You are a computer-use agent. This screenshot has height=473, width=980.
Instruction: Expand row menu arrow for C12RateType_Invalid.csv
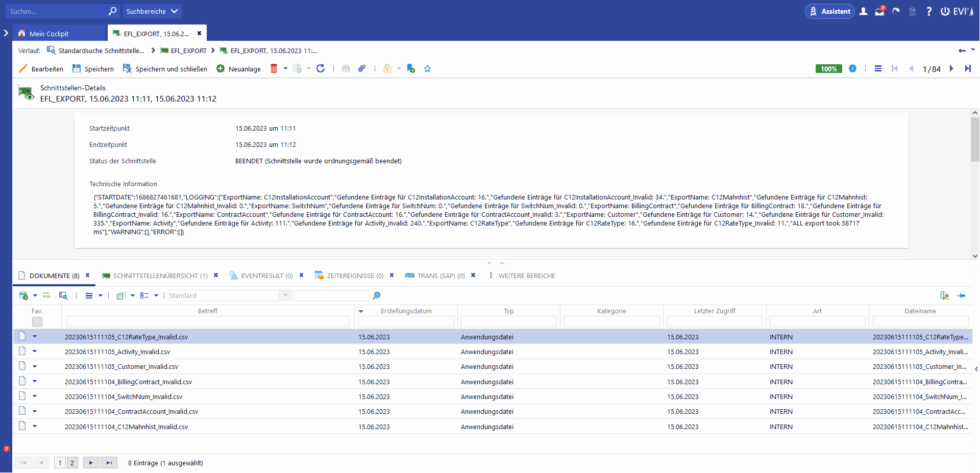pos(35,337)
